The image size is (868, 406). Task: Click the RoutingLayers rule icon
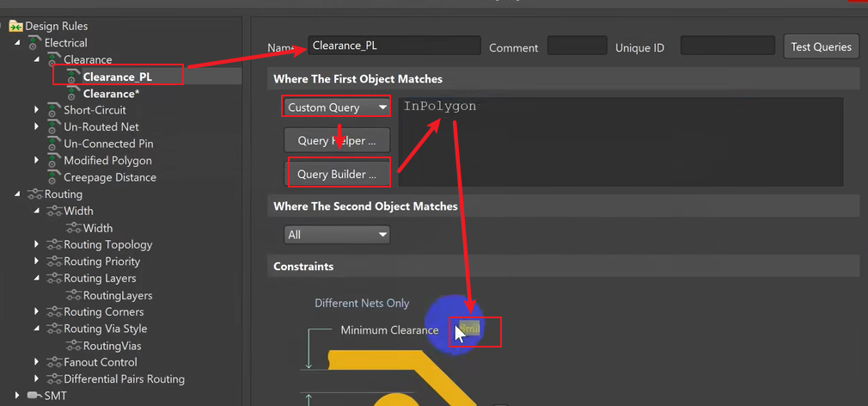[74, 295]
